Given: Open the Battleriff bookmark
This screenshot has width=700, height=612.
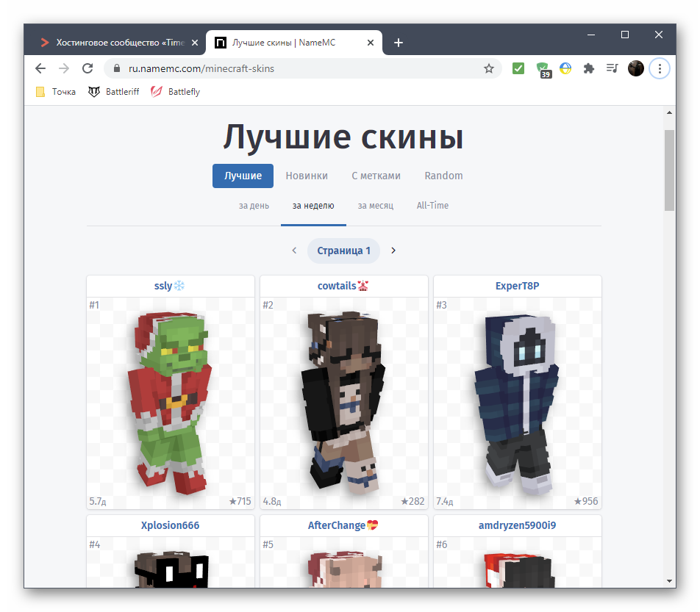Looking at the screenshot, I should (x=114, y=92).
